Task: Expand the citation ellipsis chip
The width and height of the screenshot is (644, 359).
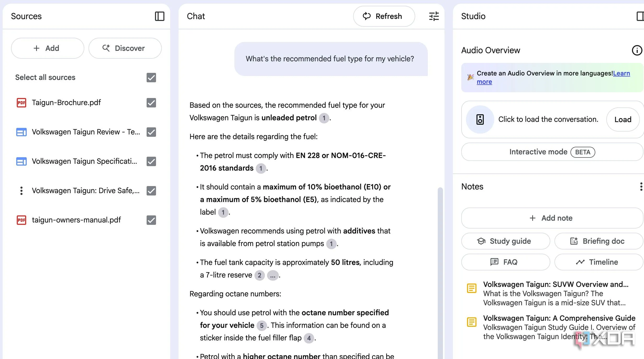Action: pyautogui.click(x=273, y=275)
